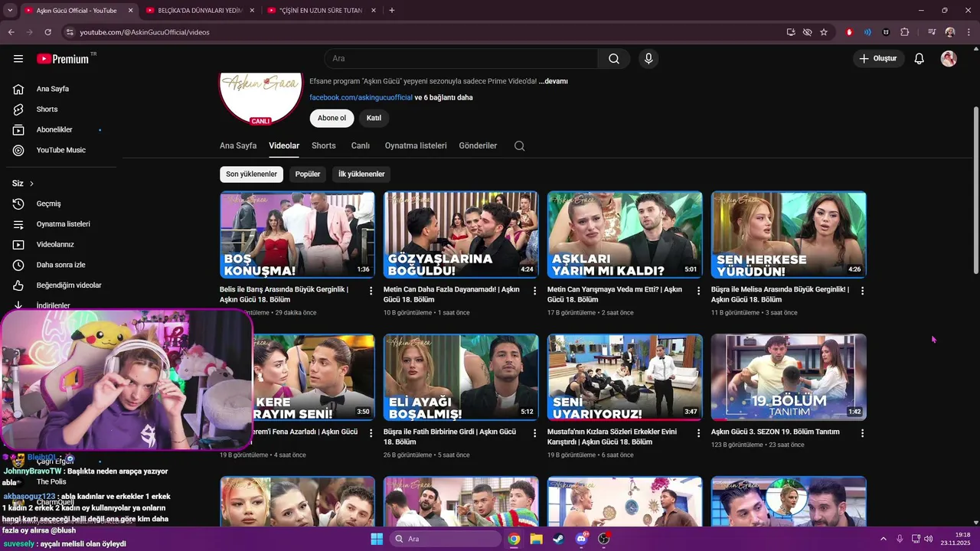Open the browser extensions puzzle icon
Screen dimensions: 980x551
point(905,32)
